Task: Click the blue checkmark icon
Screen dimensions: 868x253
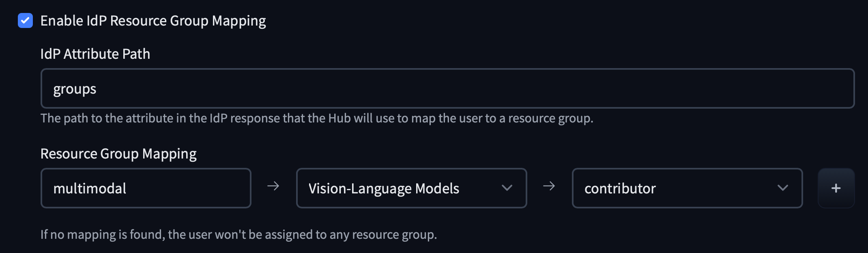Action: 25,21
